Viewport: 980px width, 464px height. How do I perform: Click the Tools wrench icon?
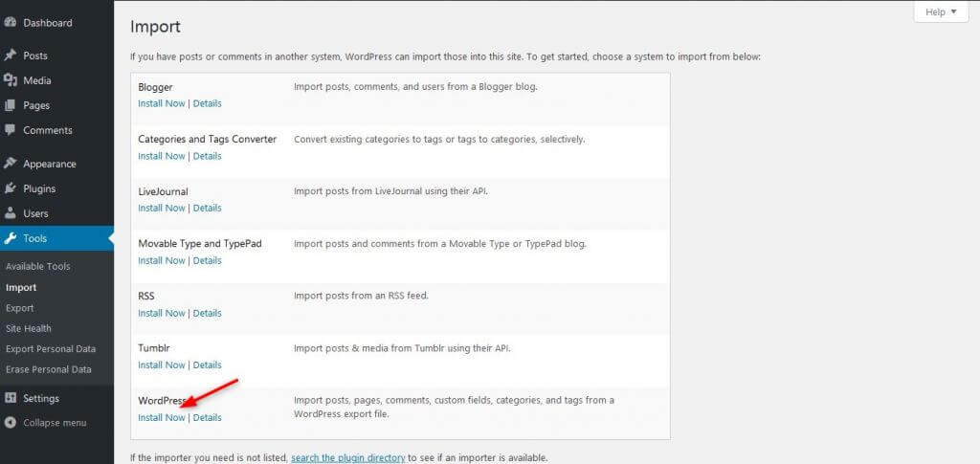click(x=10, y=238)
